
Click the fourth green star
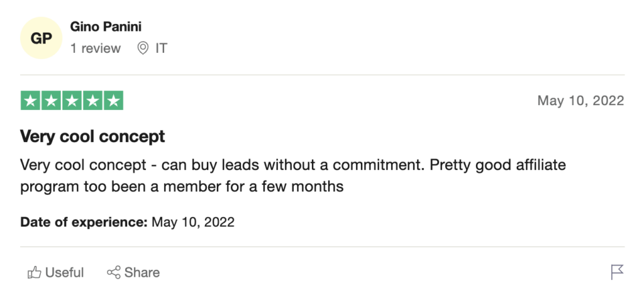click(92, 101)
